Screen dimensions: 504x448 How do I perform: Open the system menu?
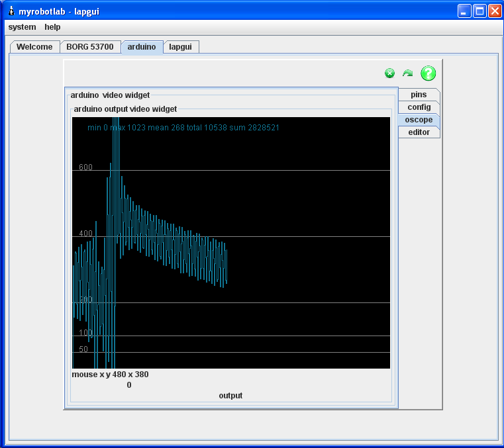[22, 27]
